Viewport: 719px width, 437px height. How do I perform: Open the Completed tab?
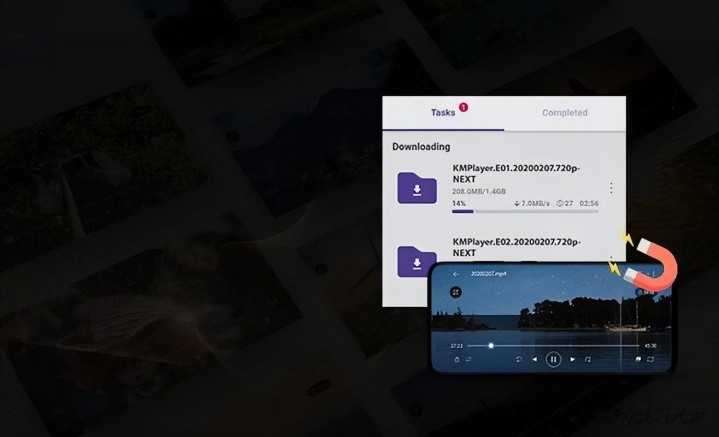[564, 112]
